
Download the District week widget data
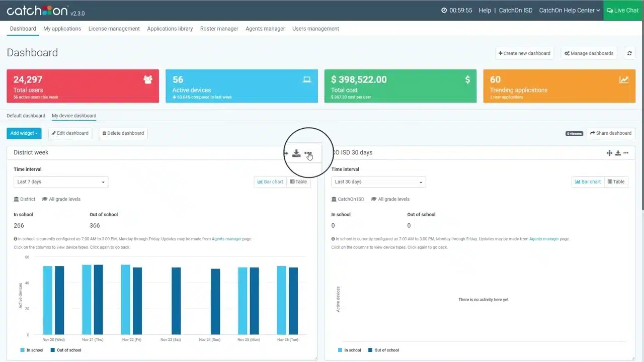click(296, 153)
